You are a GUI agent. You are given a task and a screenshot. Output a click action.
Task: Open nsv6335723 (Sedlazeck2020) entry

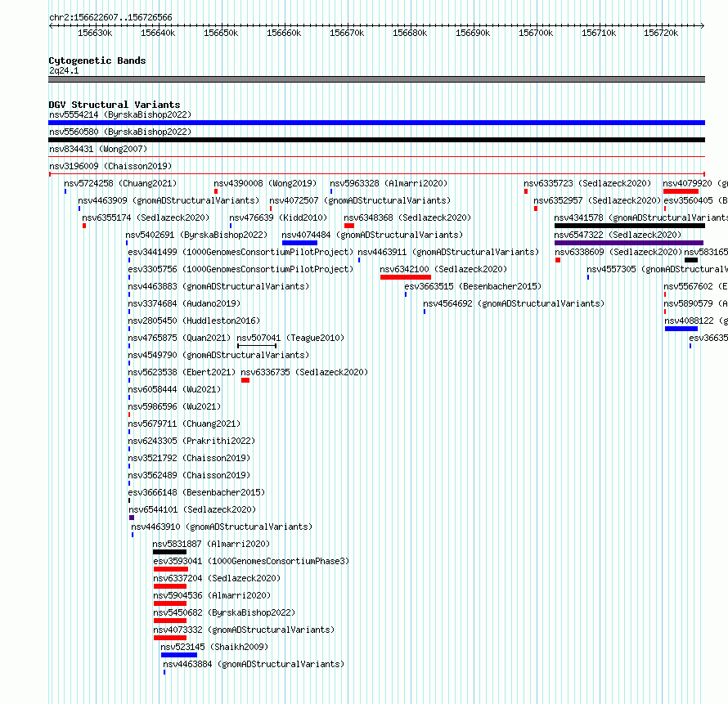587,183
